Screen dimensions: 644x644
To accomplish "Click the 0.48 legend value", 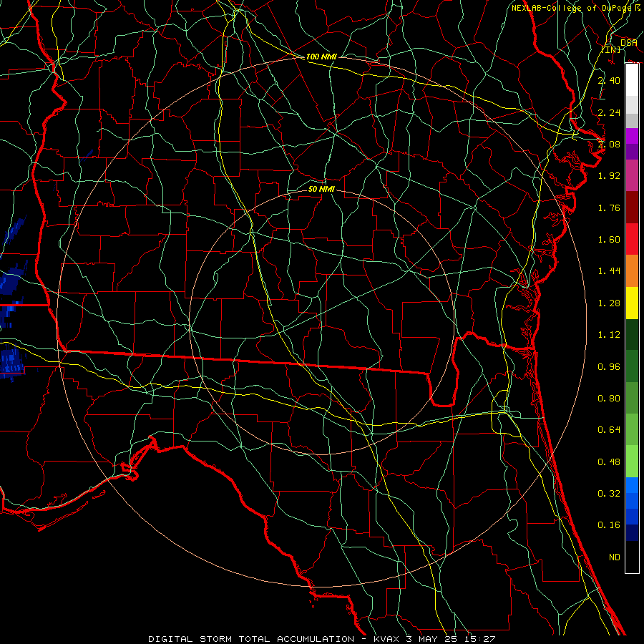I will point(609,462).
